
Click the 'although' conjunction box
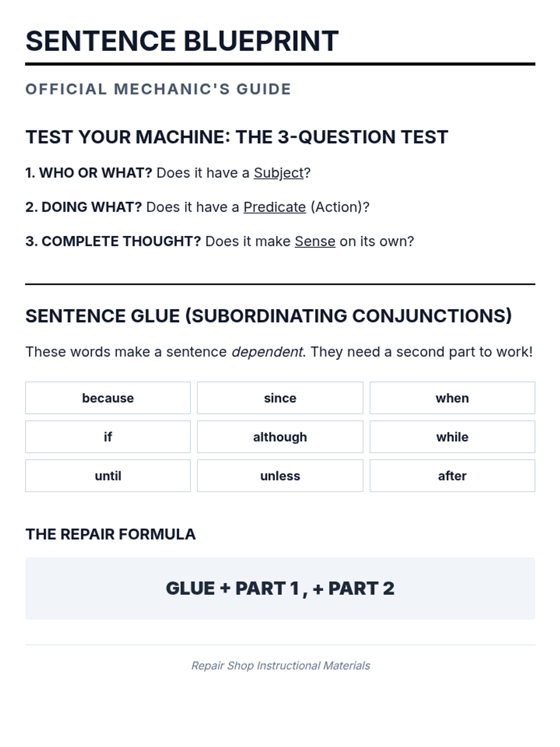(x=280, y=437)
